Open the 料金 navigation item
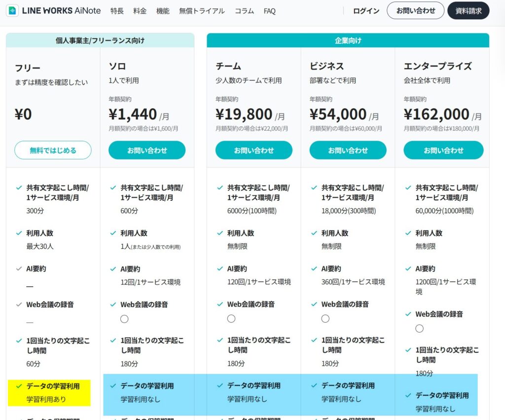Viewport: 505px width, 420px height. coord(140,11)
